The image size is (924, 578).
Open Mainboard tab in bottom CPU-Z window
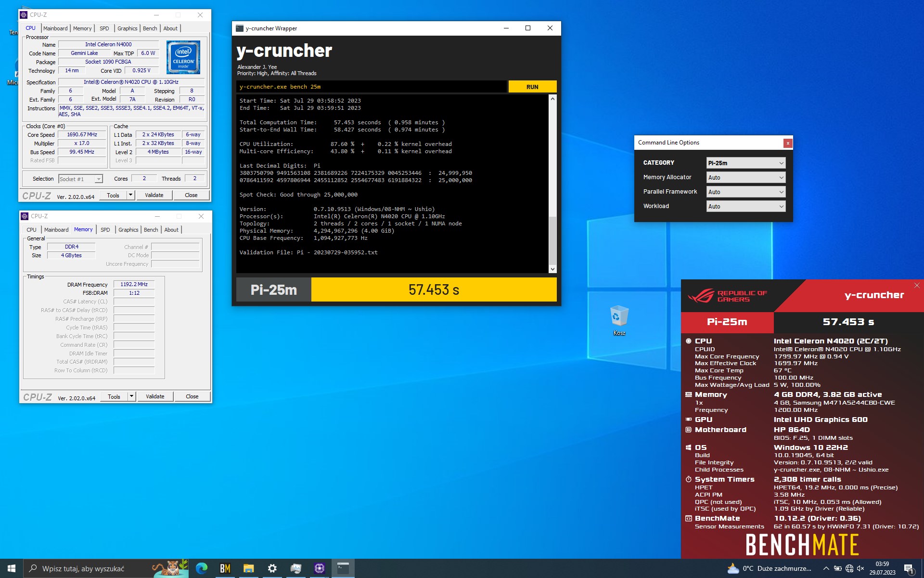click(x=56, y=230)
